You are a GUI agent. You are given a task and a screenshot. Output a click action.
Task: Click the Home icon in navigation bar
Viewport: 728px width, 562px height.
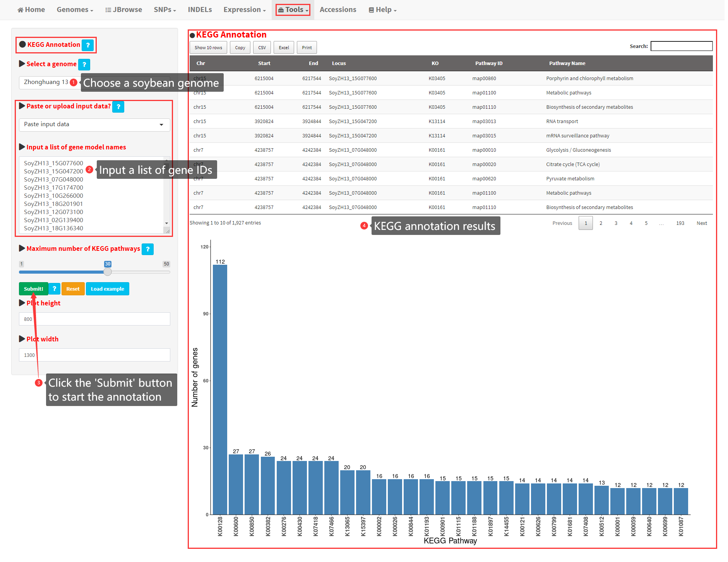[21, 10]
